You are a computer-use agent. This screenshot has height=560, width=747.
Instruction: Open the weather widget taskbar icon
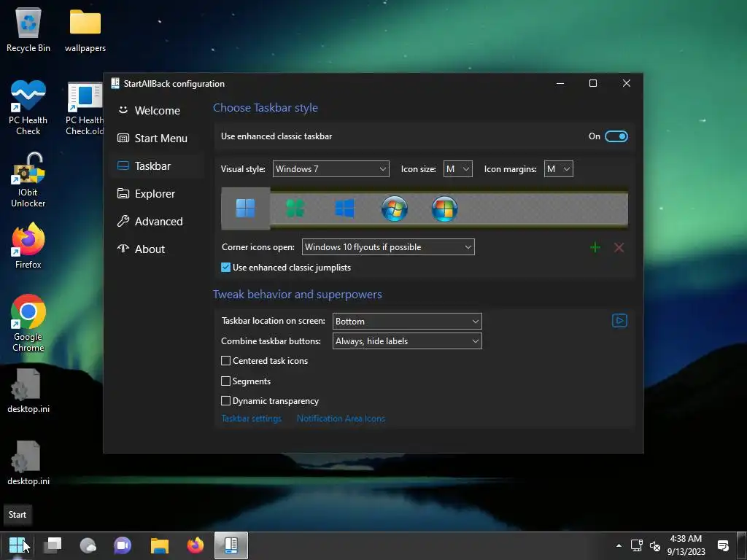[88, 545]
